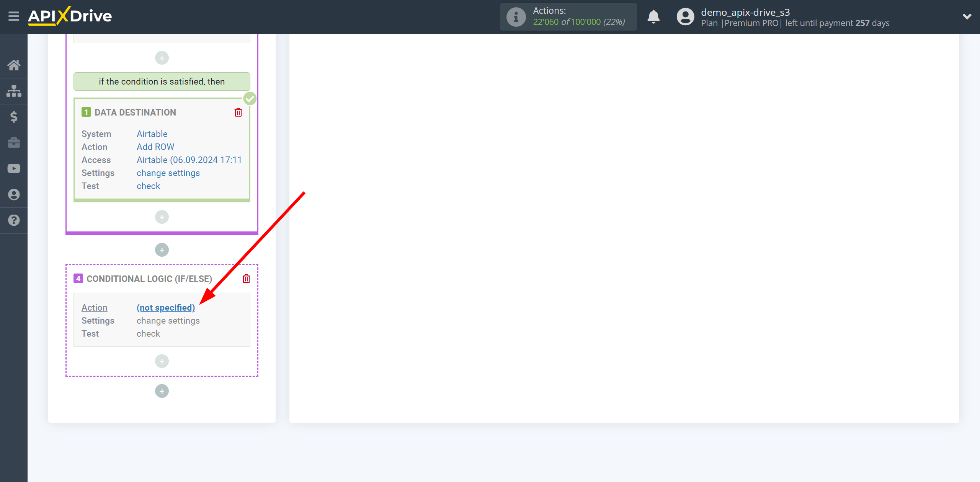
Task: Click change settings link in Data Destination
Action: pos(168,173)
